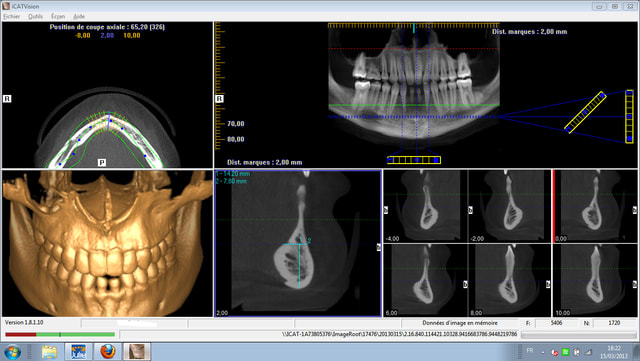
Task: Open the Écran menu
Action: point(58,16)
